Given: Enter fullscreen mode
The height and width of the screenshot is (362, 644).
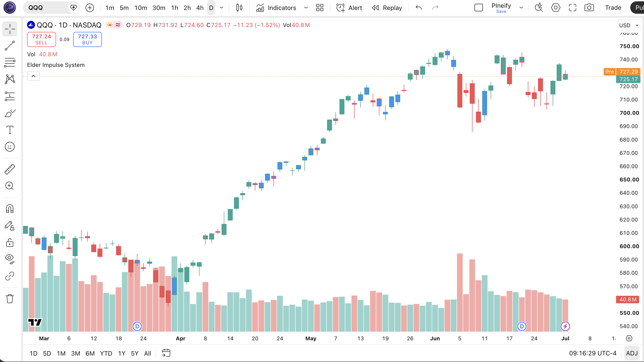Looking at the screenshot, I should 572,8.
